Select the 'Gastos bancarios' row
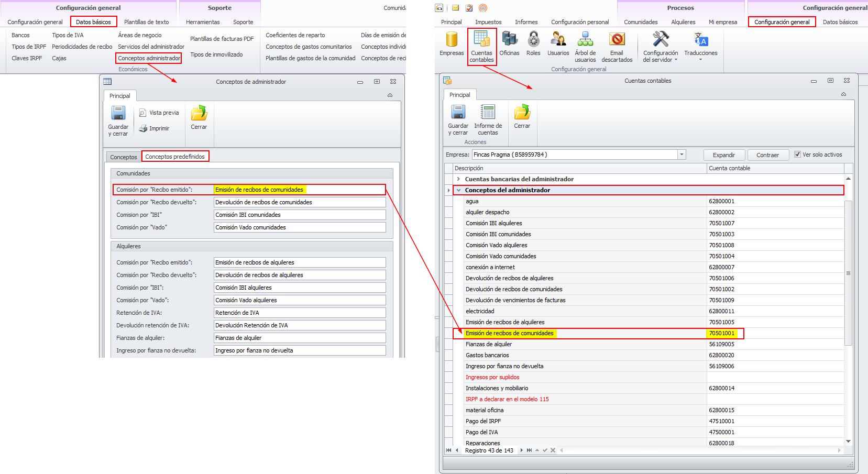 [x=649, y=355]
